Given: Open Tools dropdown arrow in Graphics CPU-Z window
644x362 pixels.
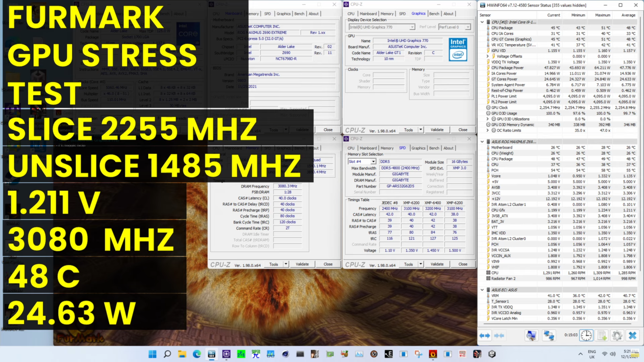Looking at the screenshot, I should [x=421, y=130].
